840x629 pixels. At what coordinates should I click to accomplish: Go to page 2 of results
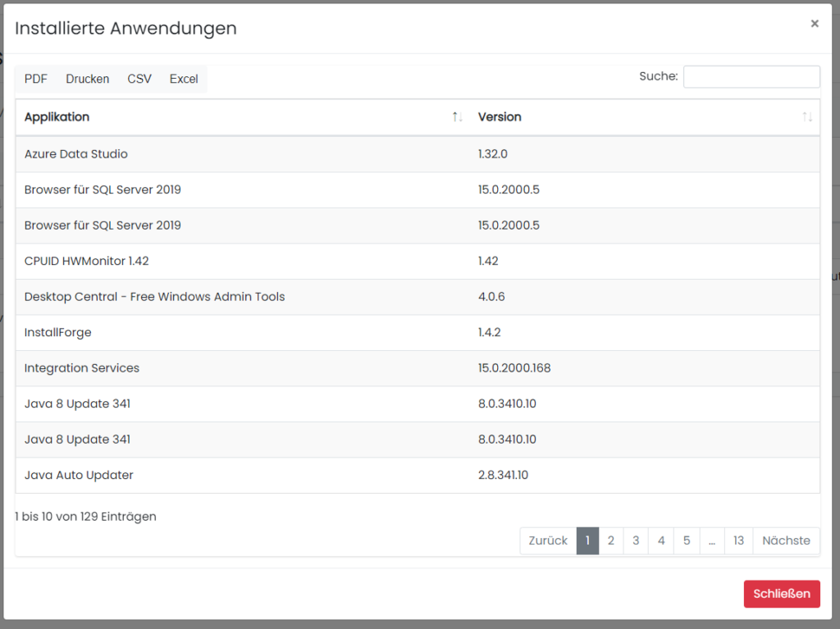611,541
